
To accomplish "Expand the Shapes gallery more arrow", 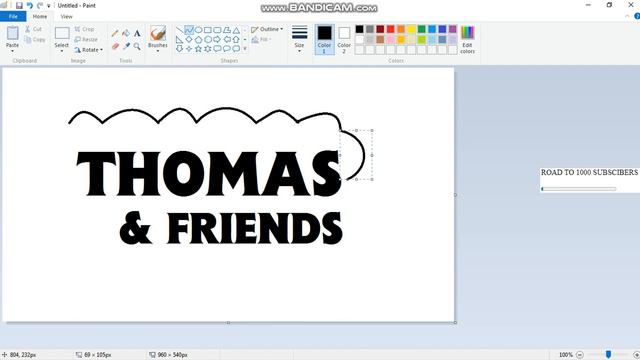I will [245, 49].
